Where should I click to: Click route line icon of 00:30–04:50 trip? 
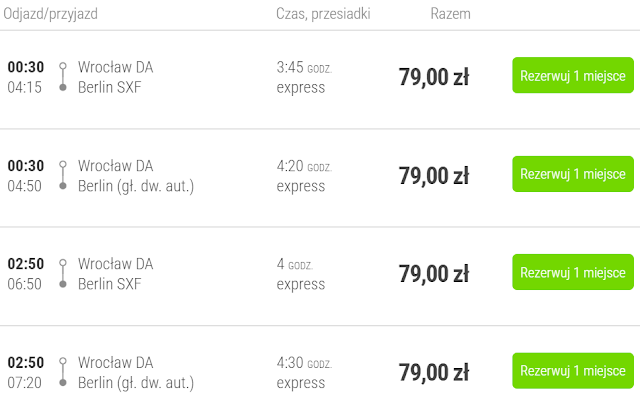(62, 175)
